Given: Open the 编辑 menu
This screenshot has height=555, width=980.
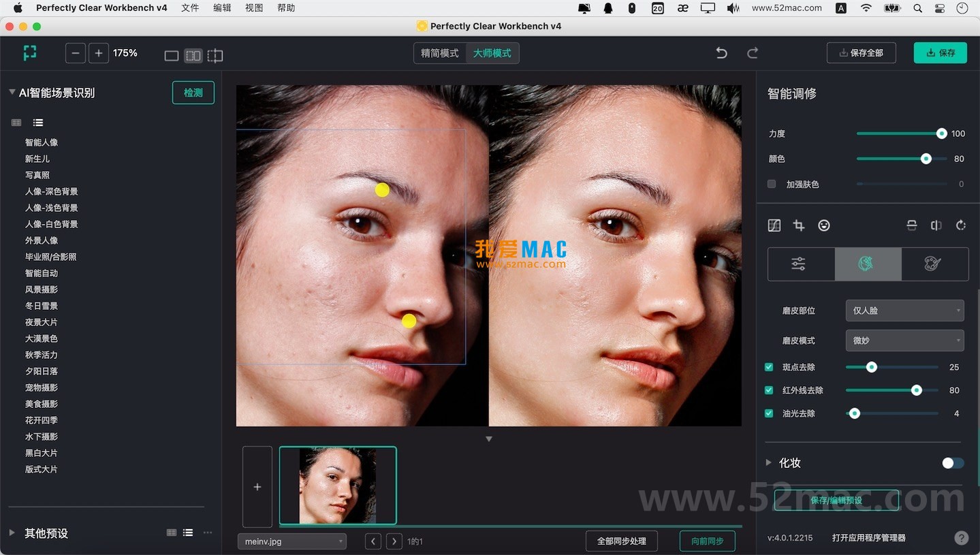Looking at the screenshot, I should [x=222, y=8].
